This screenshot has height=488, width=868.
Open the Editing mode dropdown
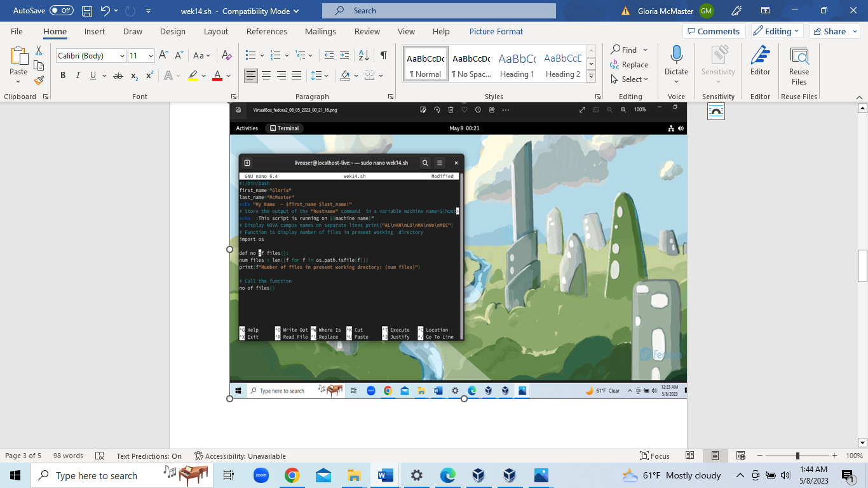[777, 31]
